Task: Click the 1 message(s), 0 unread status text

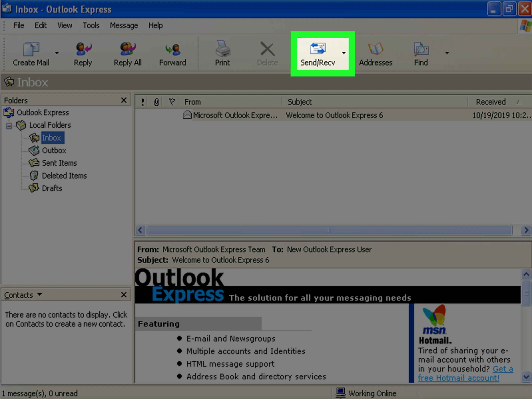Action: 40,394
